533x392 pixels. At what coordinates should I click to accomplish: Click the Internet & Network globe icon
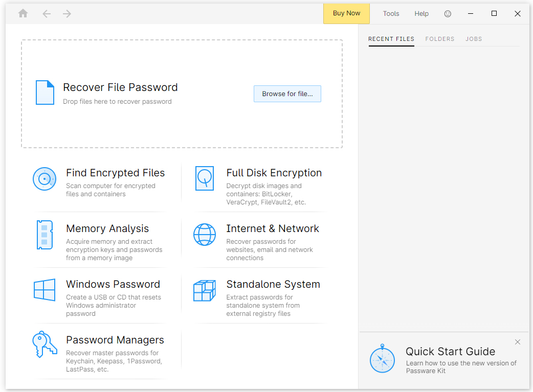(x=205, y=235)
